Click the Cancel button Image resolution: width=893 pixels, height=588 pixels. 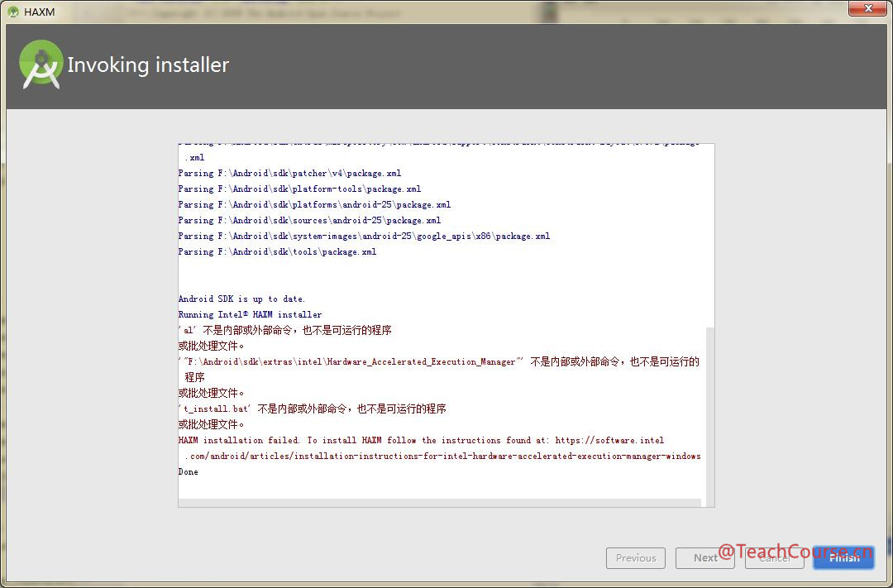point(774,558)
